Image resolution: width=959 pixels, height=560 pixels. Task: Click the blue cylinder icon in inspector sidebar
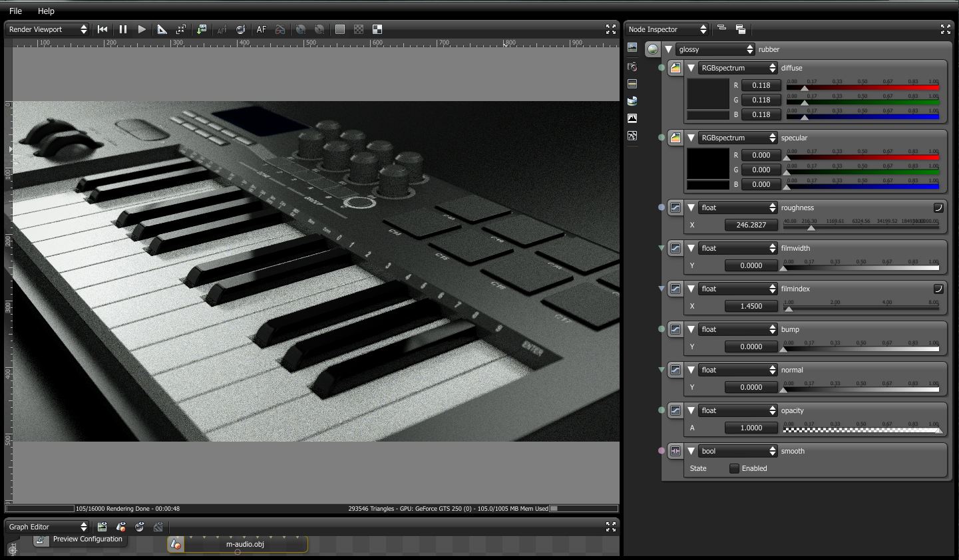[x=632, y=101]
